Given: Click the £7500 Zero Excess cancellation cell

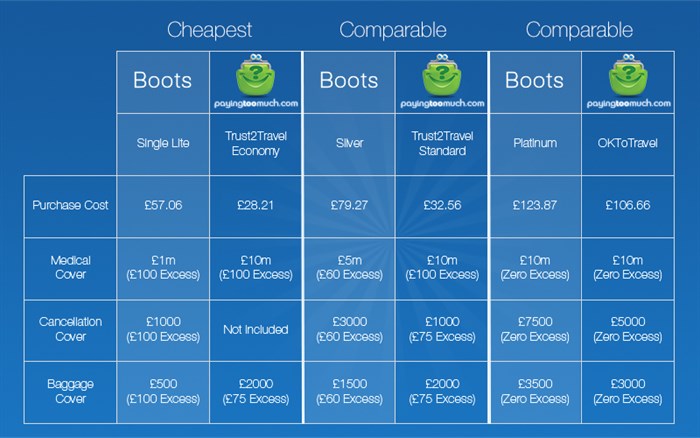Looking at the screenshot, I should pyautogui.click(x=535, y=330).
